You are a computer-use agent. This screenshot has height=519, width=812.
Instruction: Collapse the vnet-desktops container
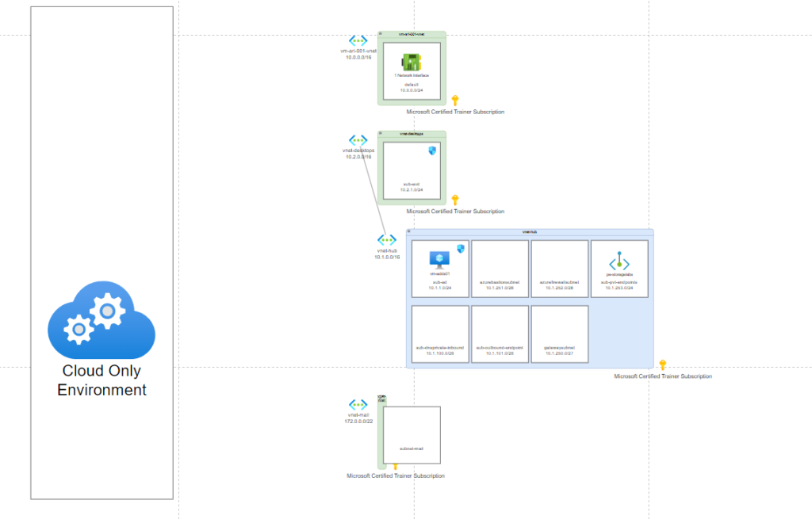point(381,134)
